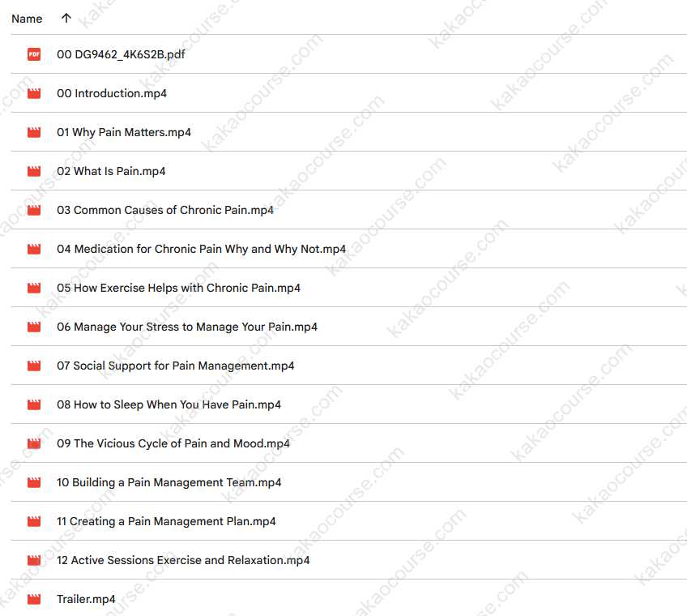Select 06 Manage Your Stress file name

(186, 327)
